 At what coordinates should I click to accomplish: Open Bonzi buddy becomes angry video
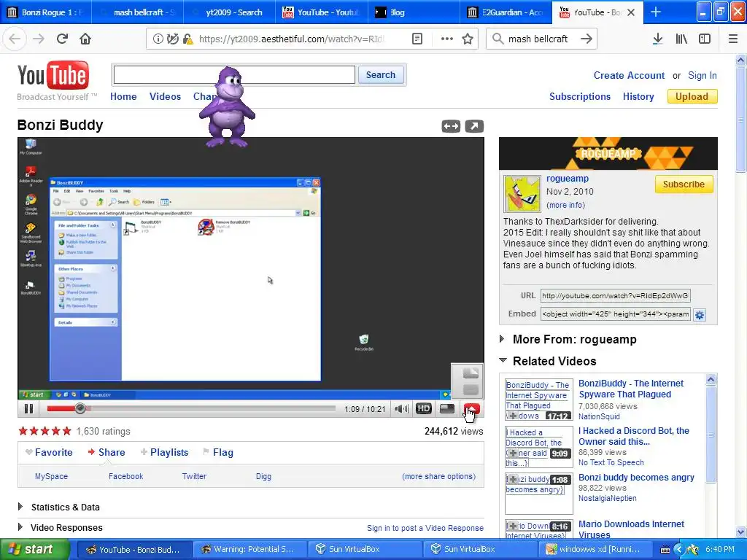(x=636, y=477)
